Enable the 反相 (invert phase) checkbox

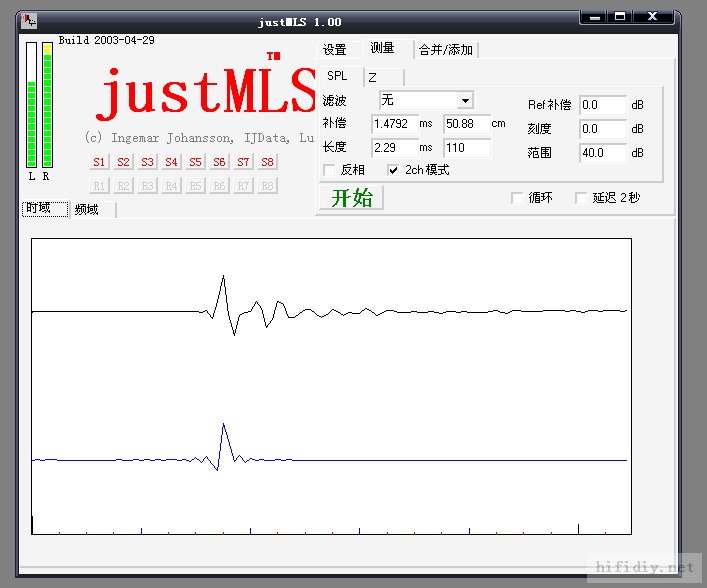329,171
